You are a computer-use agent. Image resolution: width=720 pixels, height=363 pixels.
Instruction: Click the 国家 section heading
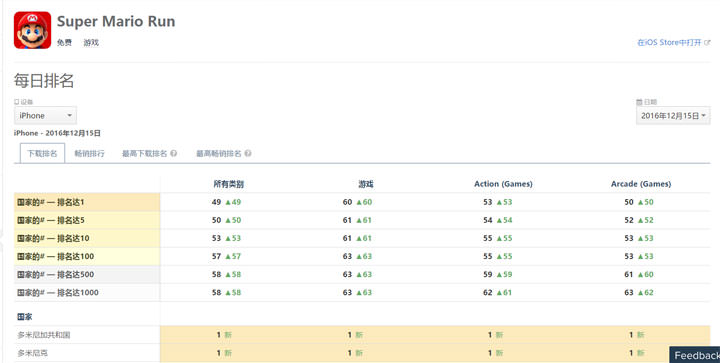click(x=24, y=317)
